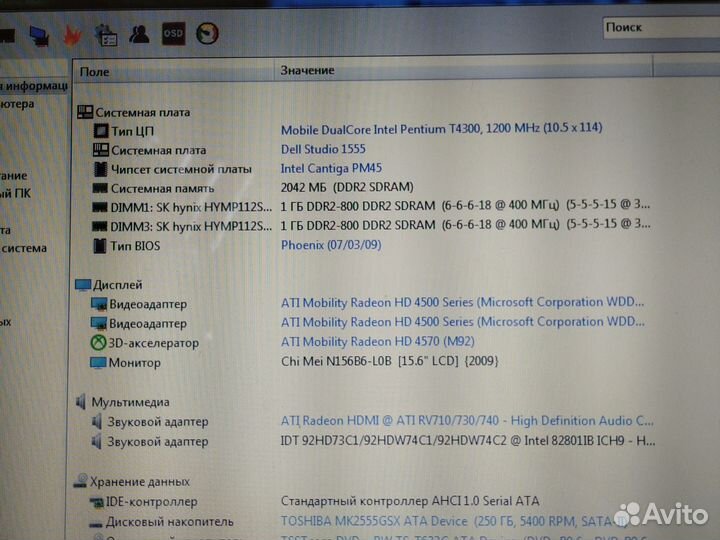Open the first ATI Mobility Radeon HD 4500 link
Screen dimensions: 720x540
pyautogui.click(x=462, y=303)
